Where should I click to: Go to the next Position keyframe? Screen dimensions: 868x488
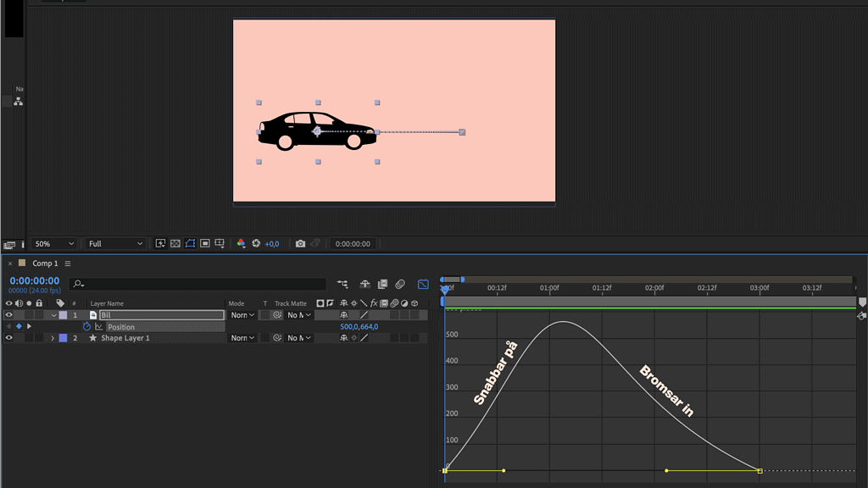coord(30,326)
